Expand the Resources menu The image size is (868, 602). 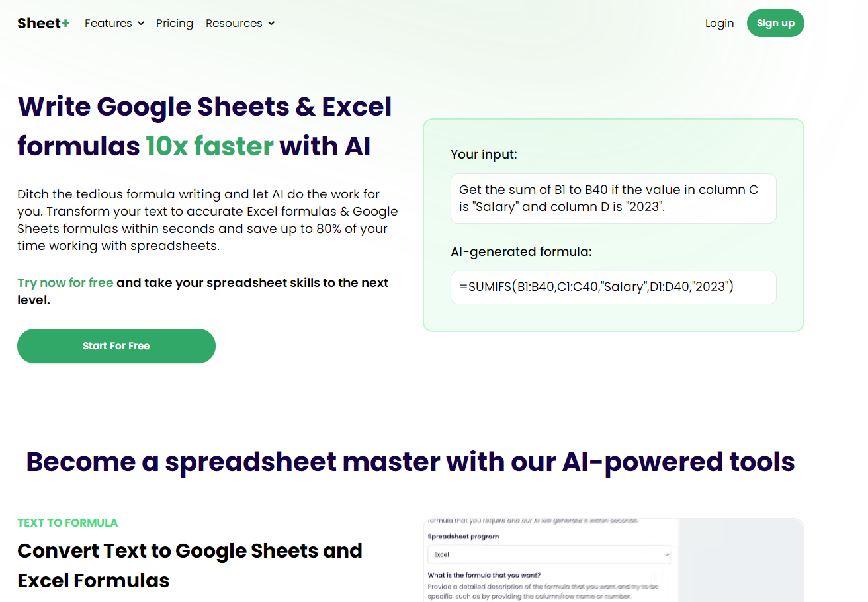click(240, 23)
